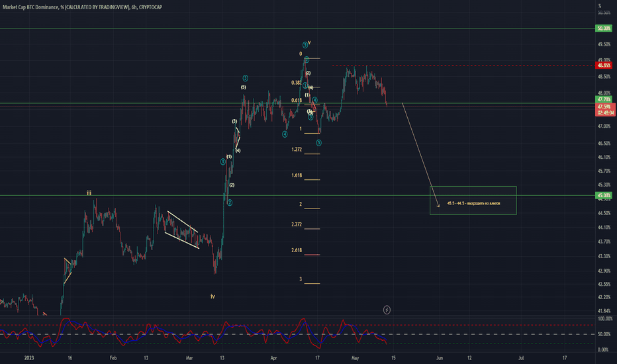The image size is (617, 364).
Task: Select the 0.618 Fibonacci level label
Action: pos(297,101)
